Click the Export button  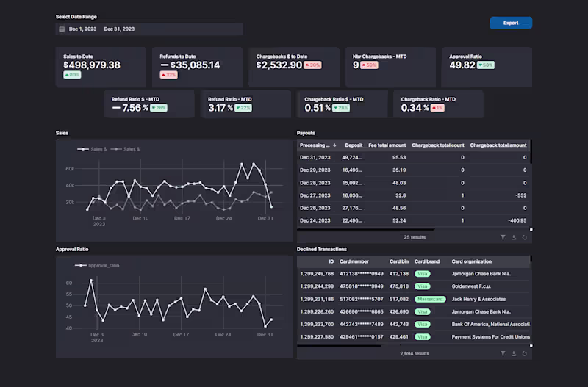(511, 23)
